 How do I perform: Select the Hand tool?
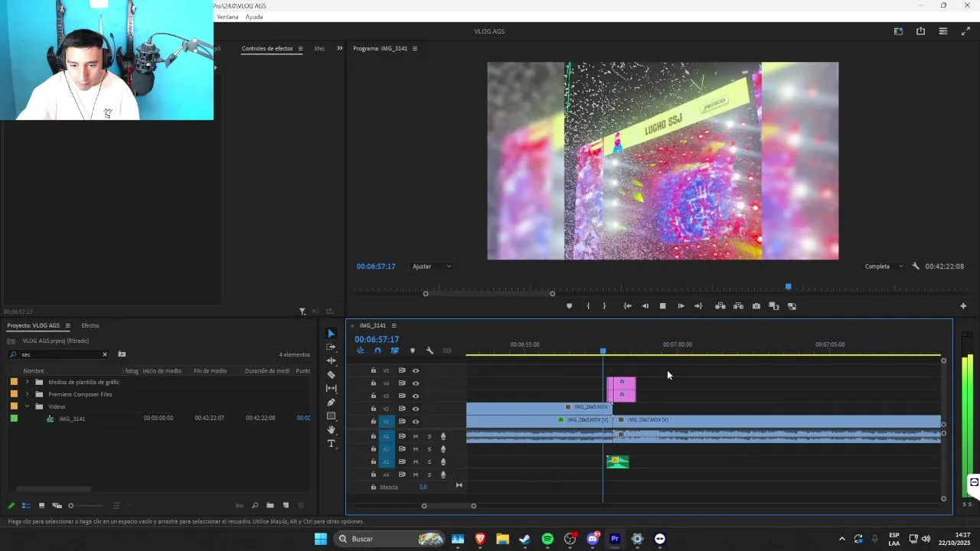click(331, 429)
